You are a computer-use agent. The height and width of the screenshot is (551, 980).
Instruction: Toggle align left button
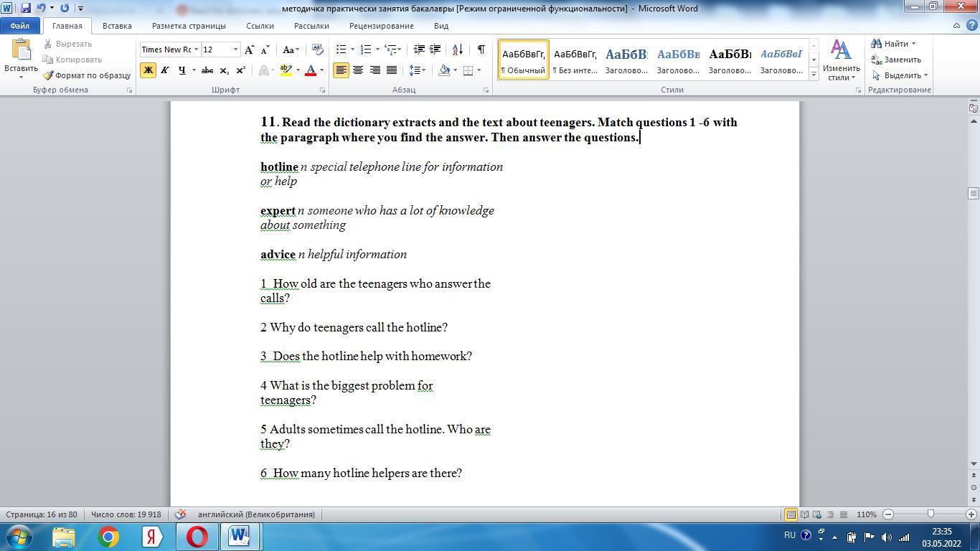(x=341, y=70)
